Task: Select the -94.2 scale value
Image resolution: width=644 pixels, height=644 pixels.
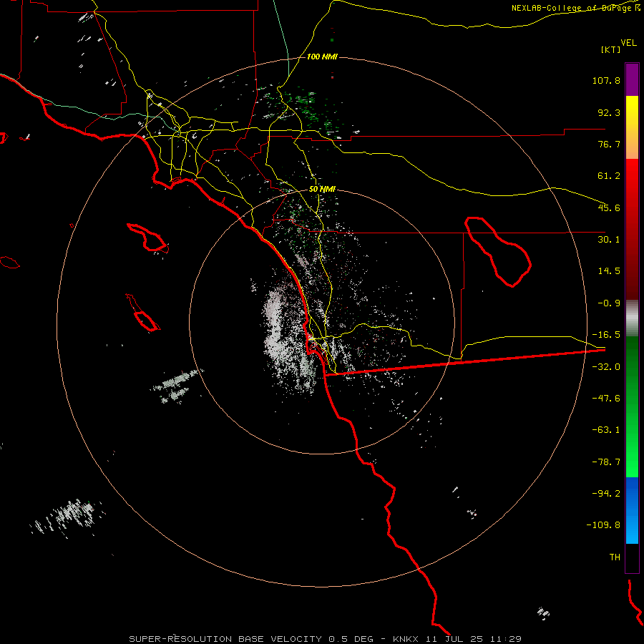Action: (606, 493)
